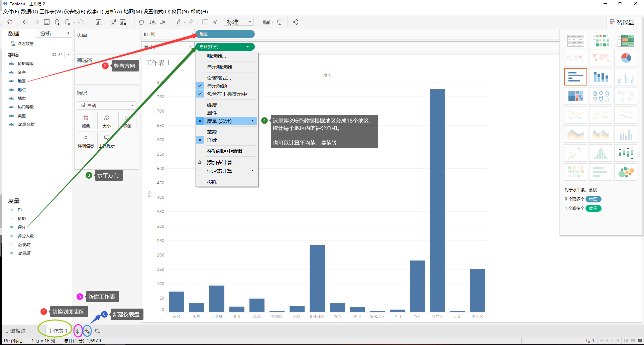Screen dimensions: 644x345
Task: Click the share workbook icon
Action: 295,22
